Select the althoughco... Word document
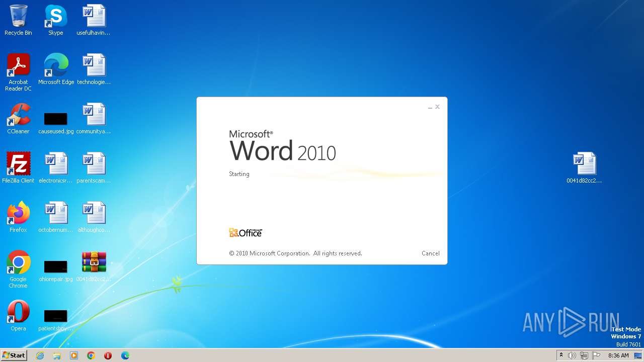644x362 pixels. click(x=94, y=217)
